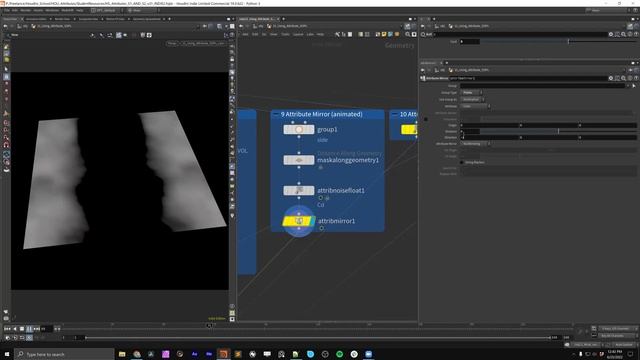
Task: Stop timeline playback
Action: (x=22, y=329)
